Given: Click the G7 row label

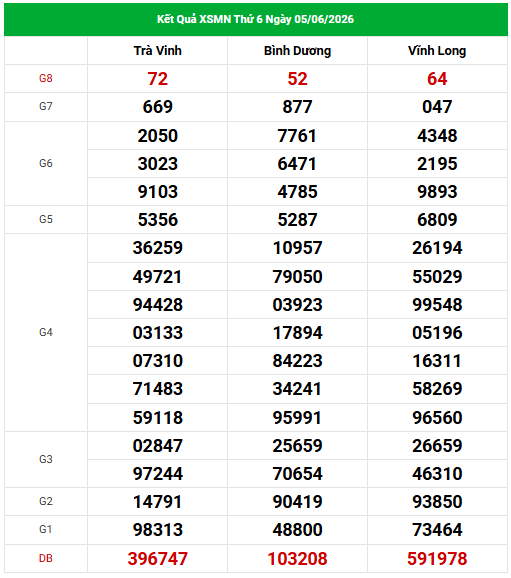Looking at the screenshot, I should coord(46,107).
